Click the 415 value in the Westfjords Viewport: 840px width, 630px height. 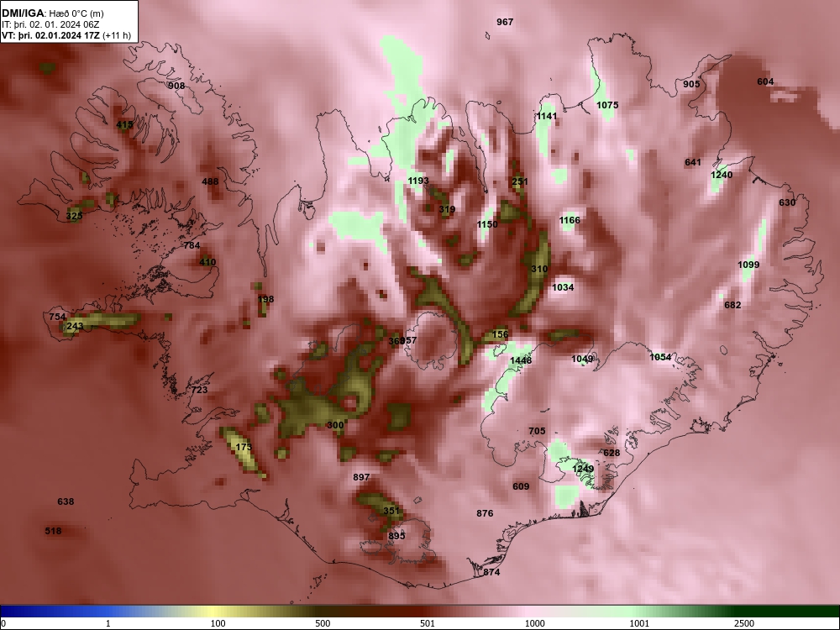(124, 125)
